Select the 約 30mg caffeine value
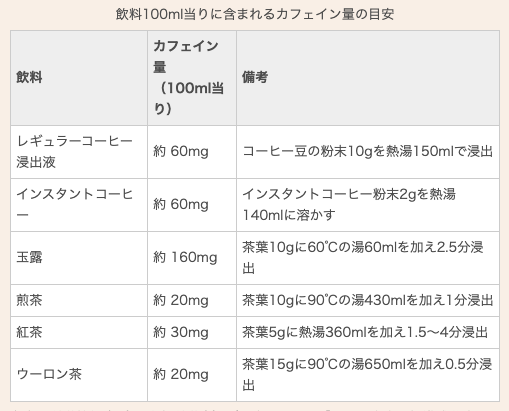The image size is (509, 411). pos(181,332)
